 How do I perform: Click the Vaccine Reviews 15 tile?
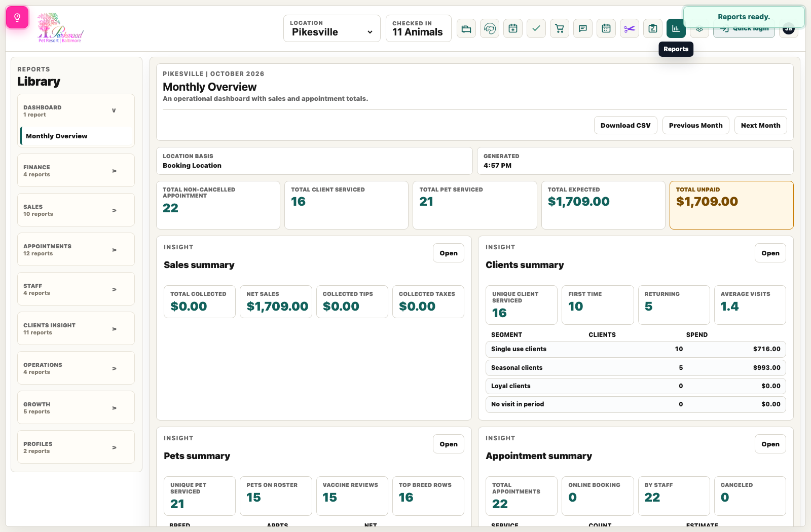coord(352,496)
